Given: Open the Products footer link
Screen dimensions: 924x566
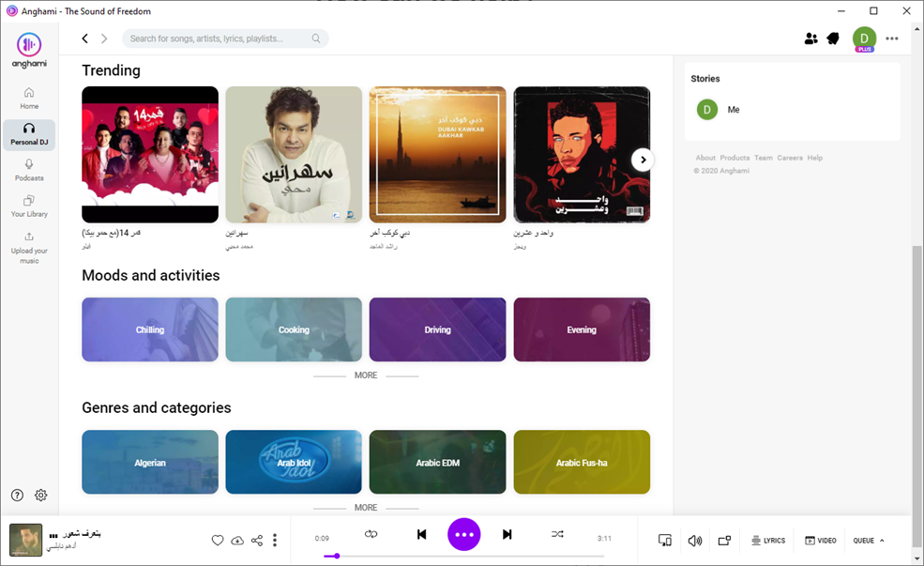Looking at the screenshot, I should 735,158.
